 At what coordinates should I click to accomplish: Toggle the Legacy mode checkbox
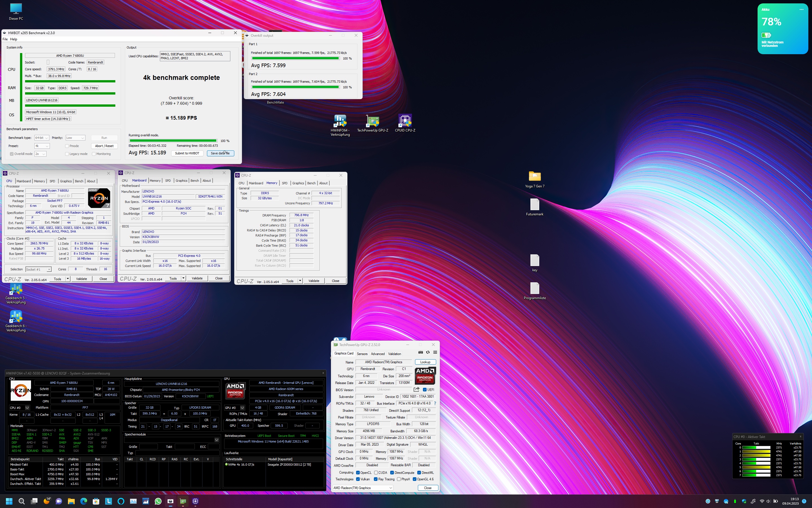click(67, 154)
